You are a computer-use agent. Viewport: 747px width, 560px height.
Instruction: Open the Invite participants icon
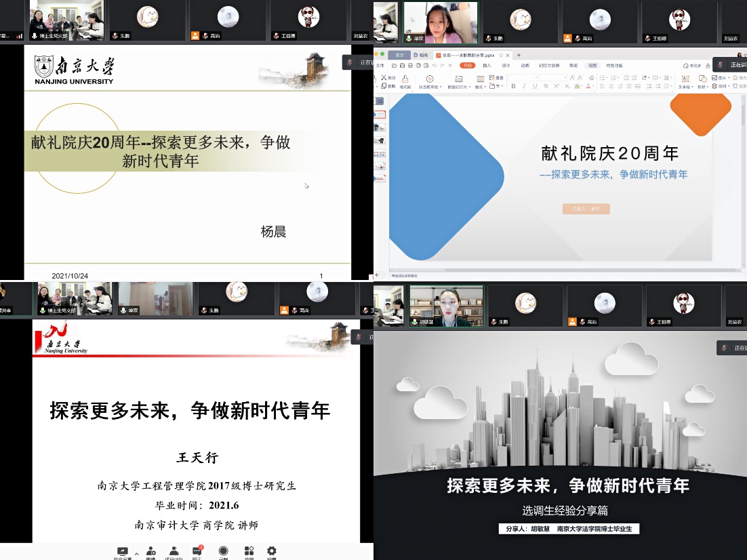(150, 551)
